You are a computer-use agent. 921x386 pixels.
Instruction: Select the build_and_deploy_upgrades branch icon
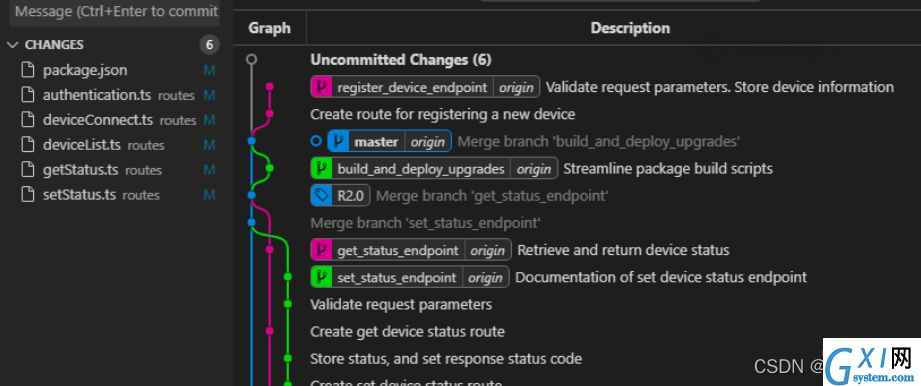(x=321, y=169)
